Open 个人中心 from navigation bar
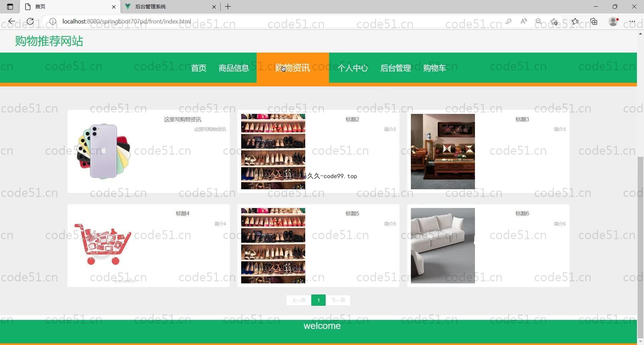 [x=353, y=68]
